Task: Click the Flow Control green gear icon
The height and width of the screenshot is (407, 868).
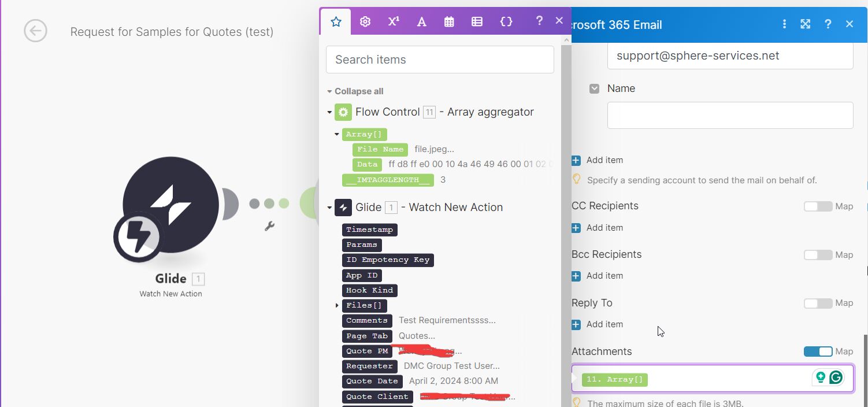Action: tap(343, 112)
